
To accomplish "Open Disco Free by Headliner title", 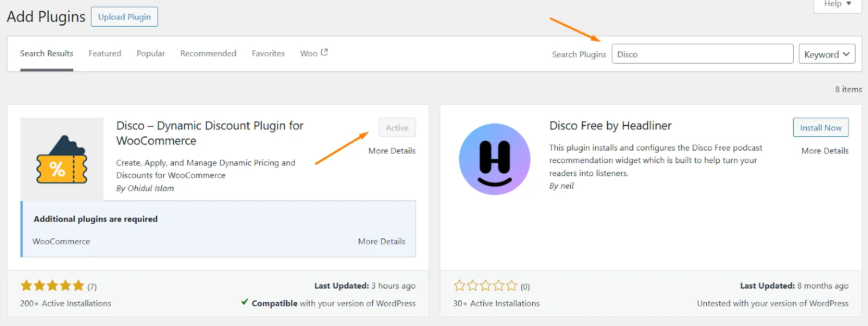I will [610, 126].
